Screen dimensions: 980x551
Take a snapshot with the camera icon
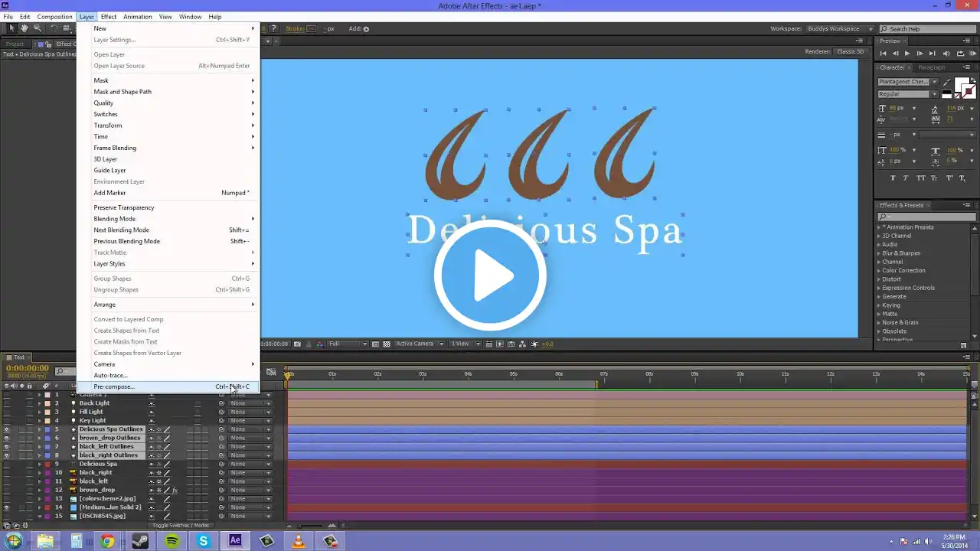(297, 344)
